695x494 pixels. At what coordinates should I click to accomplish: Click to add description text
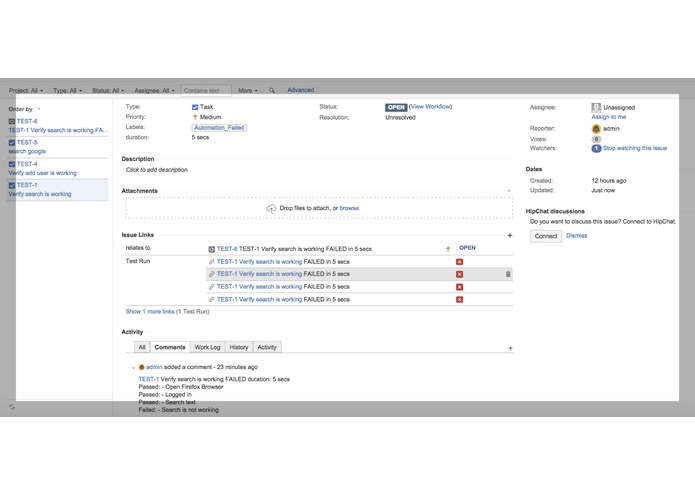click(x=156, y=170)
